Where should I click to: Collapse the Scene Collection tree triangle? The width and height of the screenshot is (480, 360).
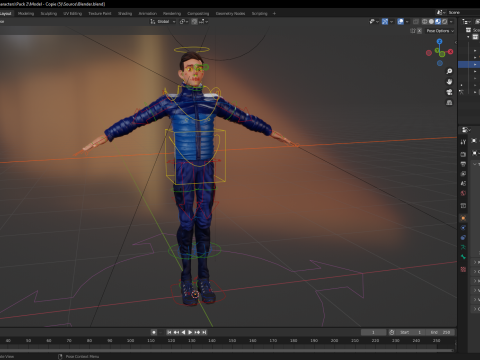[x=468, y=37]
